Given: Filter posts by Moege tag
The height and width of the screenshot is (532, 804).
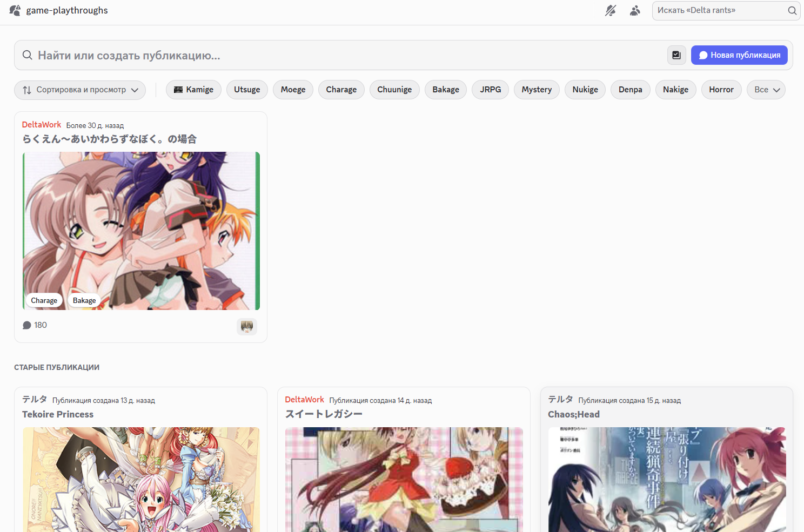Looking at the screenshot, I should [293, 90].
